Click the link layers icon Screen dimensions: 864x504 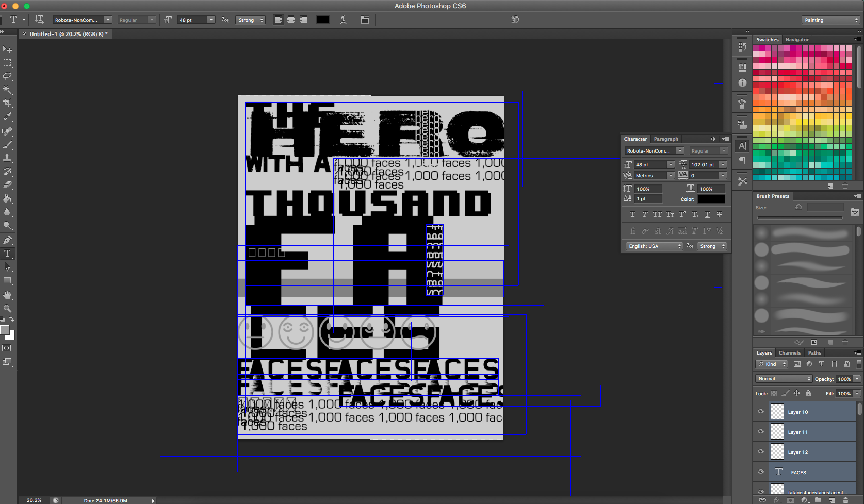click(762, 500)
